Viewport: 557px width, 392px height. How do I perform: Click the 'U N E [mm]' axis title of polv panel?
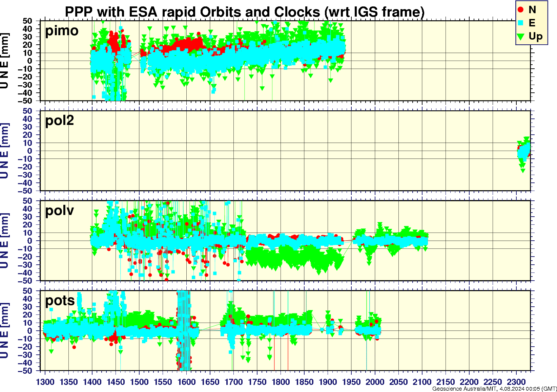pyautogui.click(x=4, y=241)
